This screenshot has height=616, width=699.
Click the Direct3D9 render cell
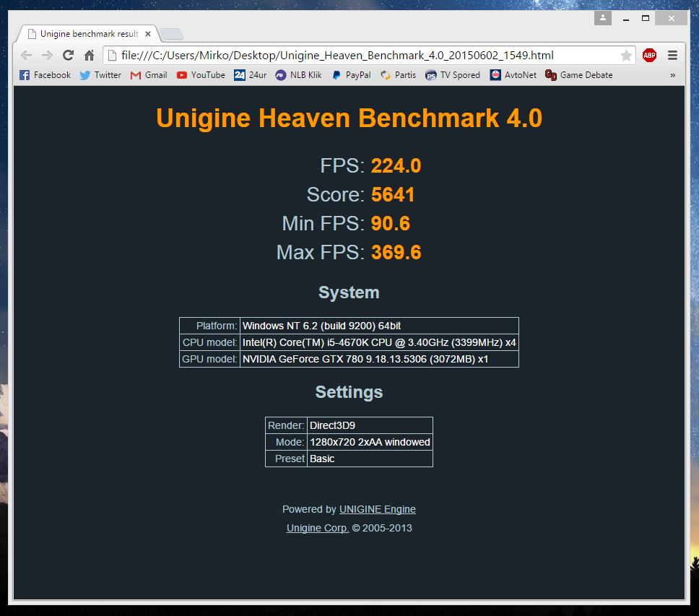click(370, 425)
